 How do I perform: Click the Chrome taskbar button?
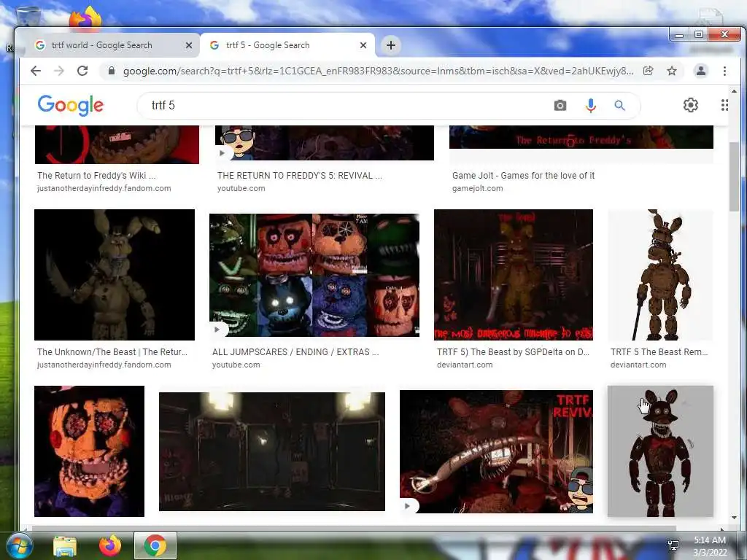[x=155, y=545]
